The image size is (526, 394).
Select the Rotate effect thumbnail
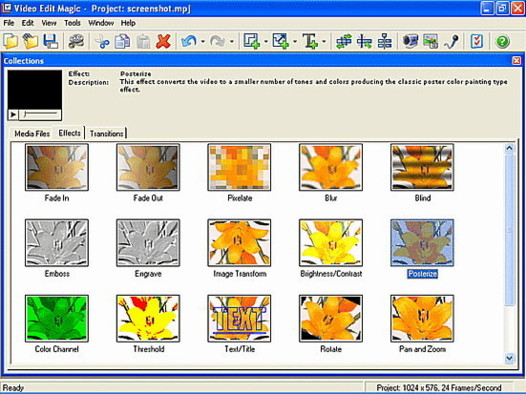331,319
